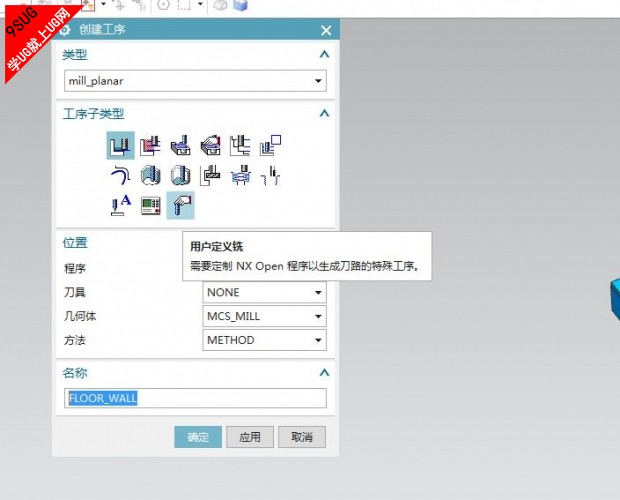Confirm with the 确定 button
This screenshot has width=620, height=500.
point(198,437)
